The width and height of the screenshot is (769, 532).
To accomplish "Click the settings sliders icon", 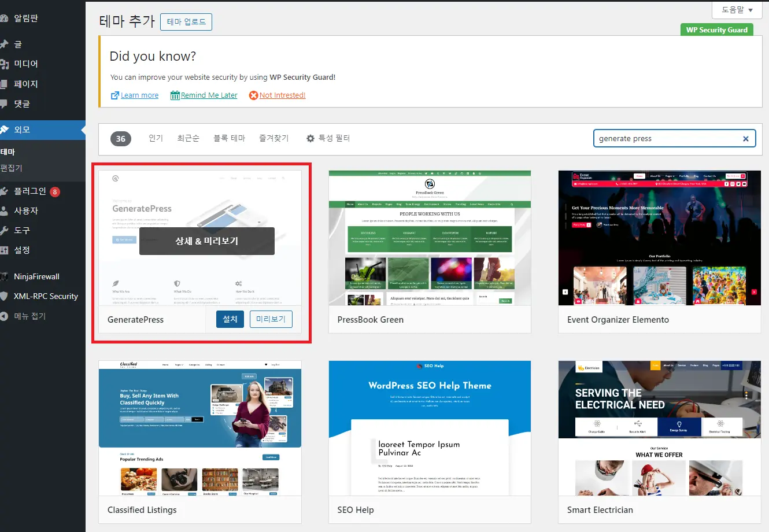I will click(4, 250).
